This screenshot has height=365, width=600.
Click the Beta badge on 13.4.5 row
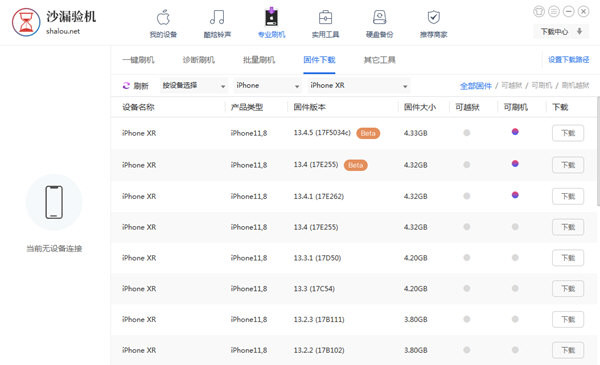tap(368, 133)
